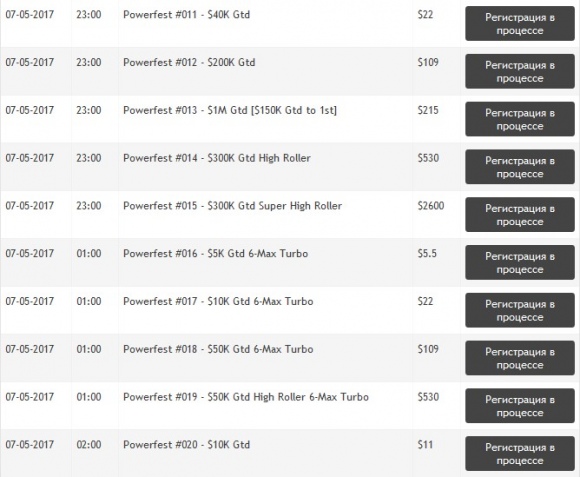Open registration for Powerfest #012 $200K Gtd
Viewport: 580px width, 477px height.
520,71
